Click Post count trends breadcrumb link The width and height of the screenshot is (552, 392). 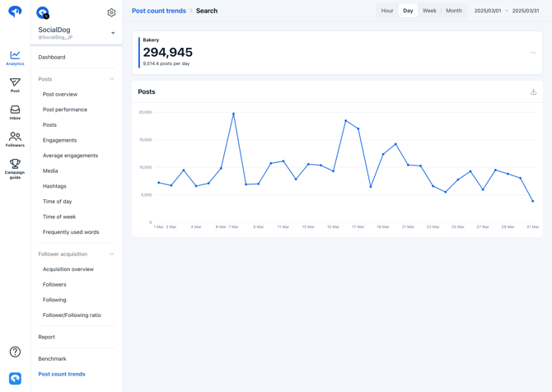pos(159,11)
